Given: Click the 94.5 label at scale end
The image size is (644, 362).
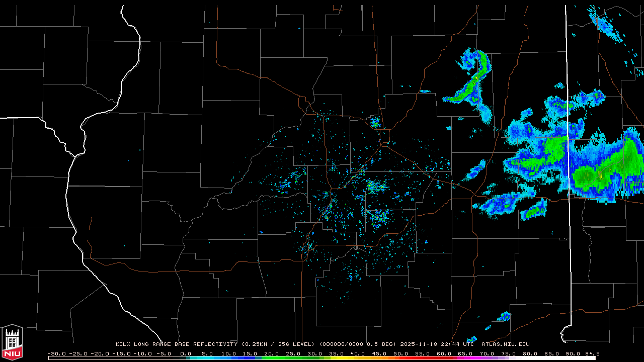Looking at the screenshot, I should pyautogui.click(x=591, y=353).
